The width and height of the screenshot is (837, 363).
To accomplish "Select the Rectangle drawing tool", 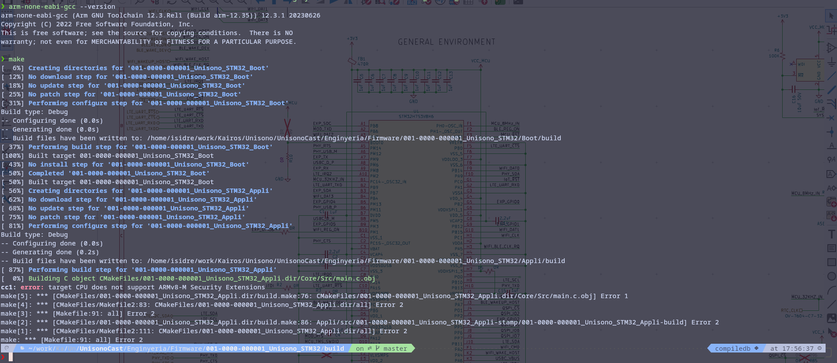I will (832, 262).
